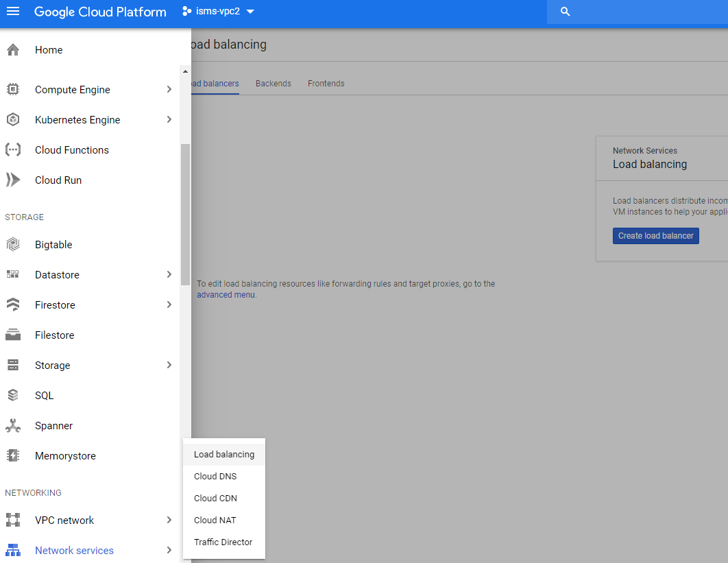728x563 pixels.
Task: Open the hamburger navigation menu
Action: pyautogui.click(x=13, y=11)
